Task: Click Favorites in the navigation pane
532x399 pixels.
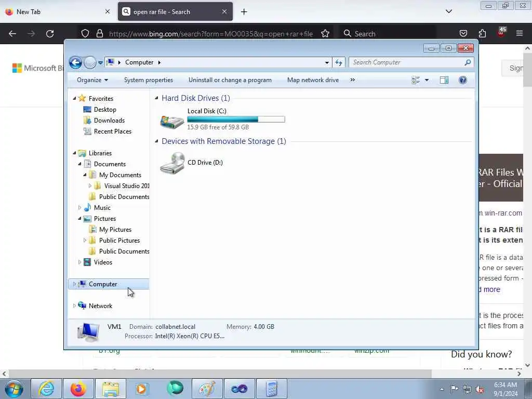Action: (x=101, y=98)
